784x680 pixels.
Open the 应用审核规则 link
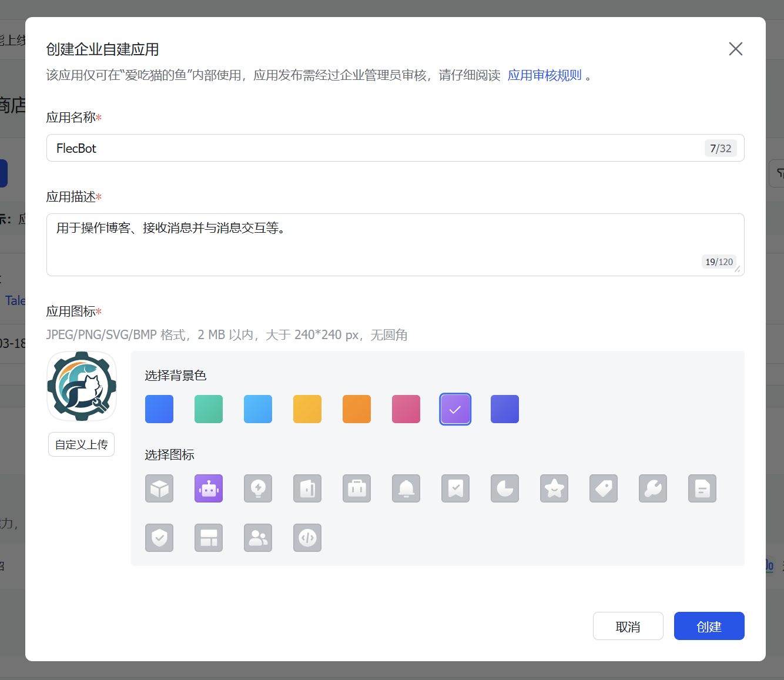pyautogui.click(x=544, y=75)
